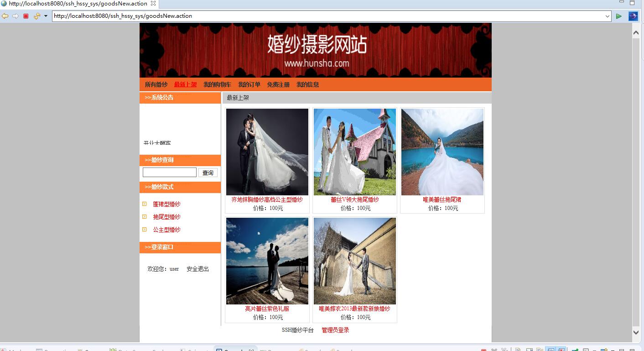This screenshot has width=644, height=351.
Task: Open the page in an external browser icon
Action: tap(633, 16)
